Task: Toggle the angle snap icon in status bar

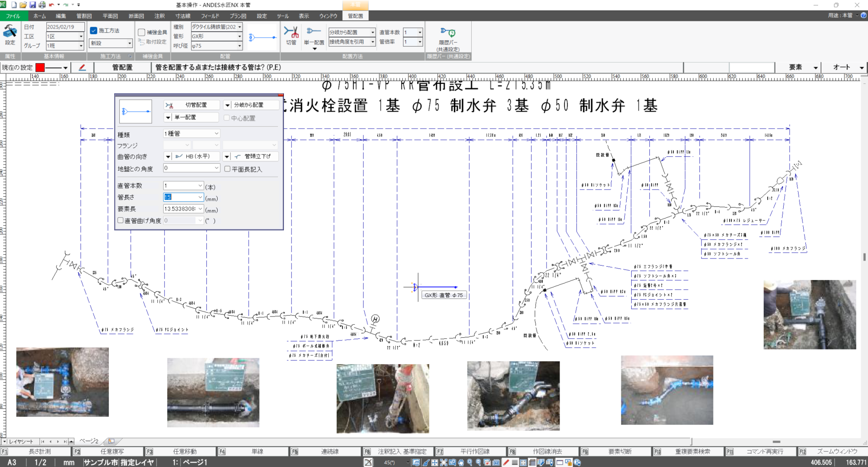Action: click(x=368, y=462)
